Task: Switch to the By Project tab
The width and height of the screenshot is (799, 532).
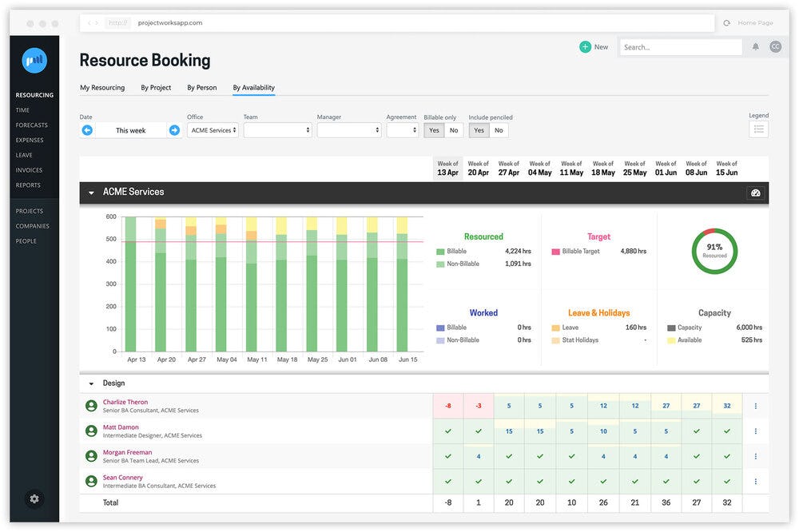Action: coord(156,87)
